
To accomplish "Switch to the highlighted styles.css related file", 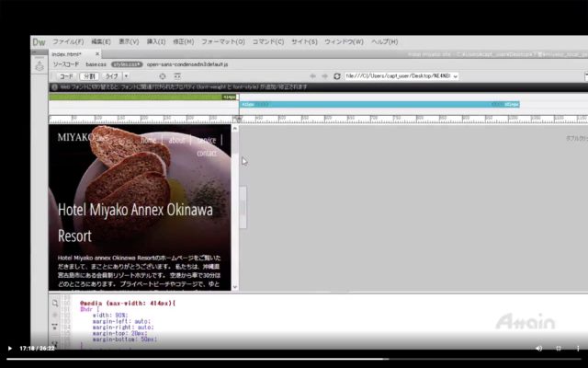I will pos(127,64).
